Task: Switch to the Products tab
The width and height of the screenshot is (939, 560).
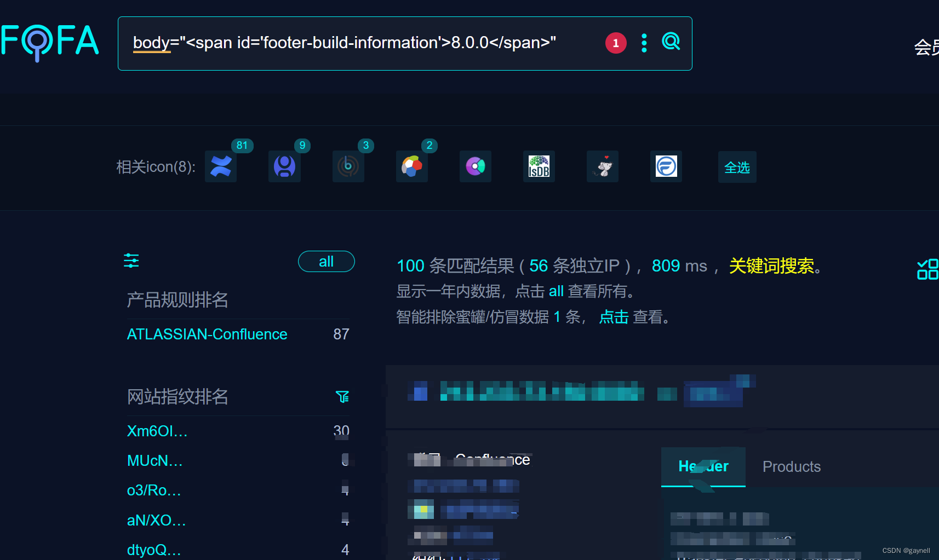Action: (x=792, y=466)
